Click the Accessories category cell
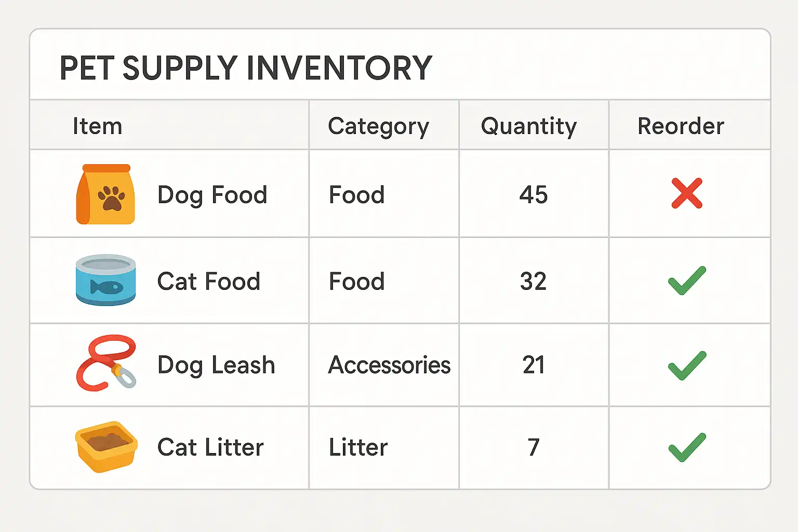Image resolution: width=798 pixels, height=532 pixels. 389,365
